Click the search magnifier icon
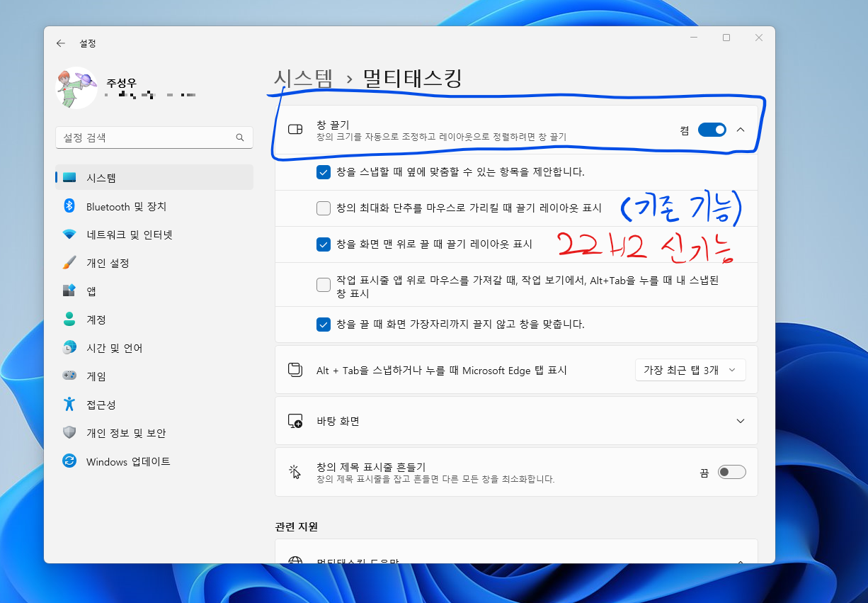The image size is (868, 603). [x=240, y=137]
